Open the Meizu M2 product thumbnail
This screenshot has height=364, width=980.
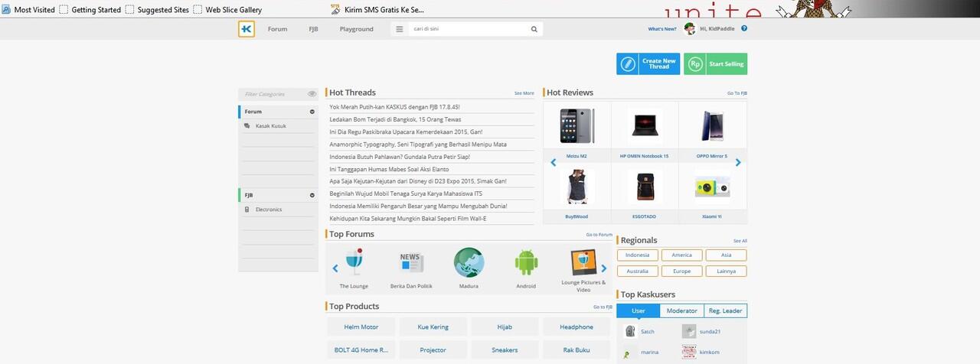pos(577,127)
